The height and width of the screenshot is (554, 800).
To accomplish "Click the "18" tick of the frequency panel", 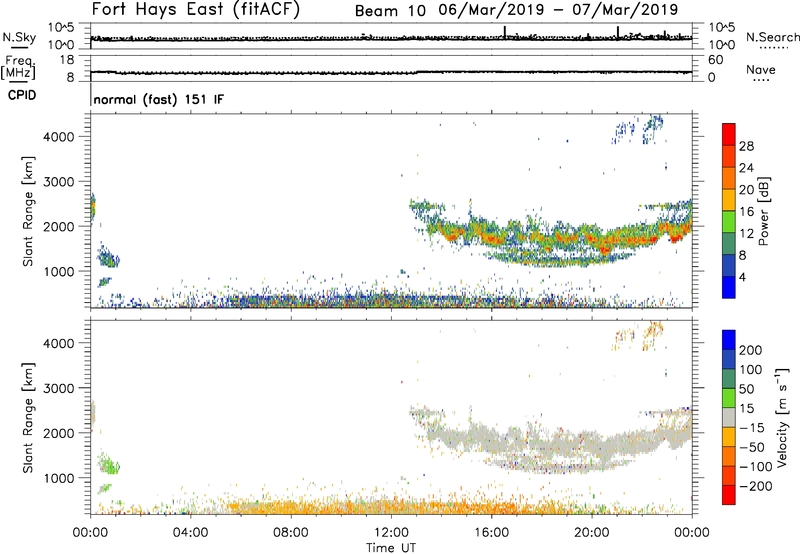I will [x=67, y=60].
